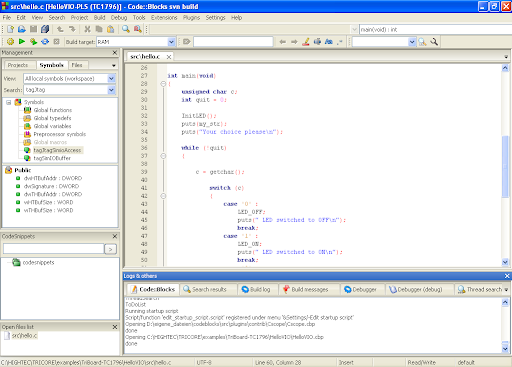The image size is (512, 367).
Task: Click src\hello.c in Open files list
Action: tap(24, 336)
